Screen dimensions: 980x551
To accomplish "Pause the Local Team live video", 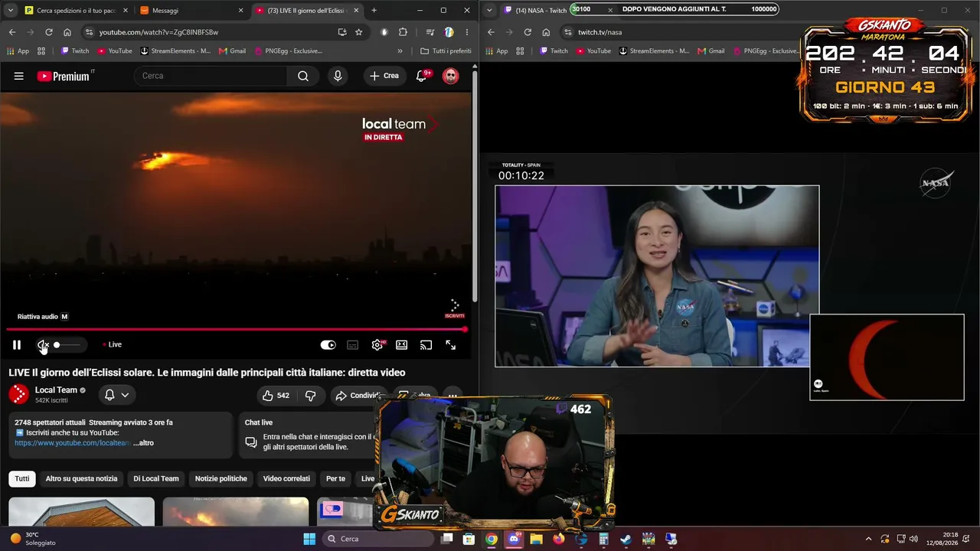I will (17, 345).
